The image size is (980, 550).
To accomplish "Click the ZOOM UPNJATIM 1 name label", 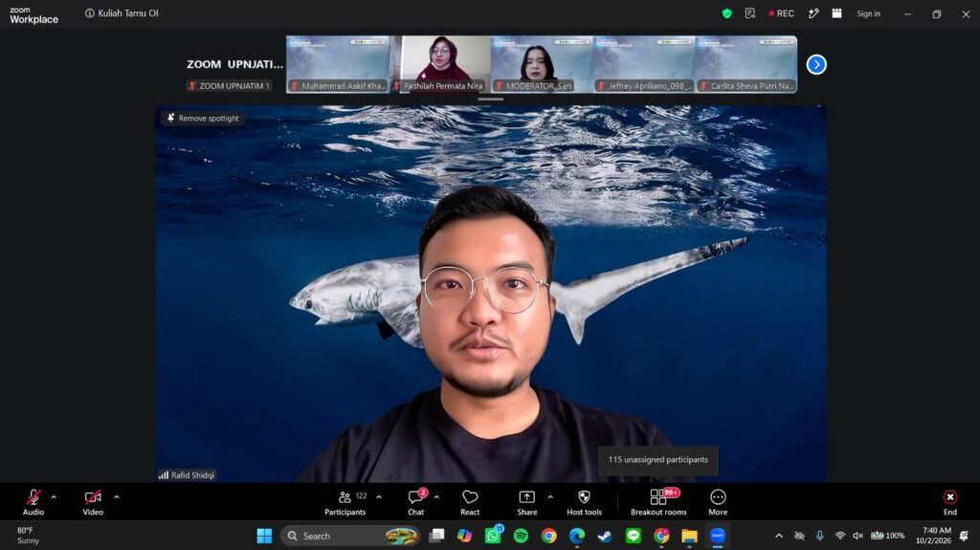I will (230, 86).
